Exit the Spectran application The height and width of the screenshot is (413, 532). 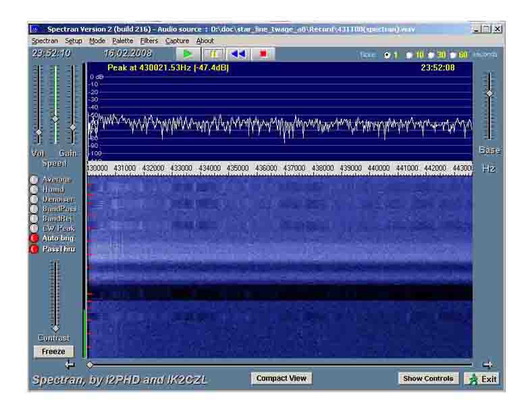(x=483, y=379)
